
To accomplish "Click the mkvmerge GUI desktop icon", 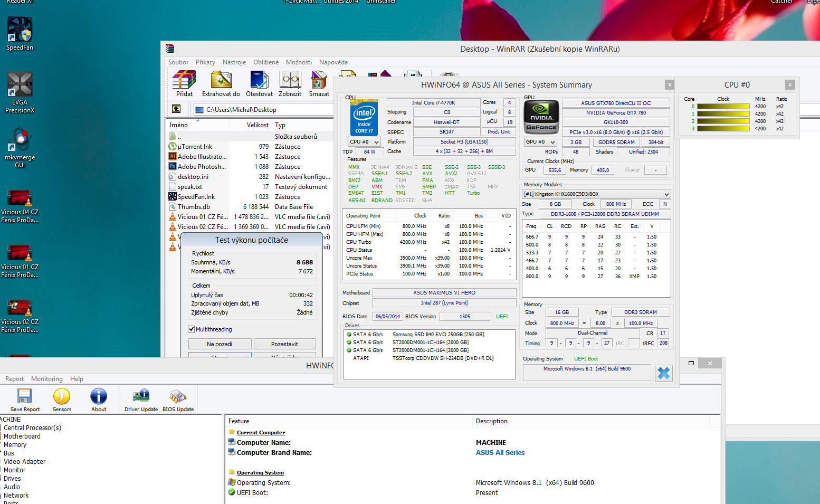I will (x=20, y=148).
